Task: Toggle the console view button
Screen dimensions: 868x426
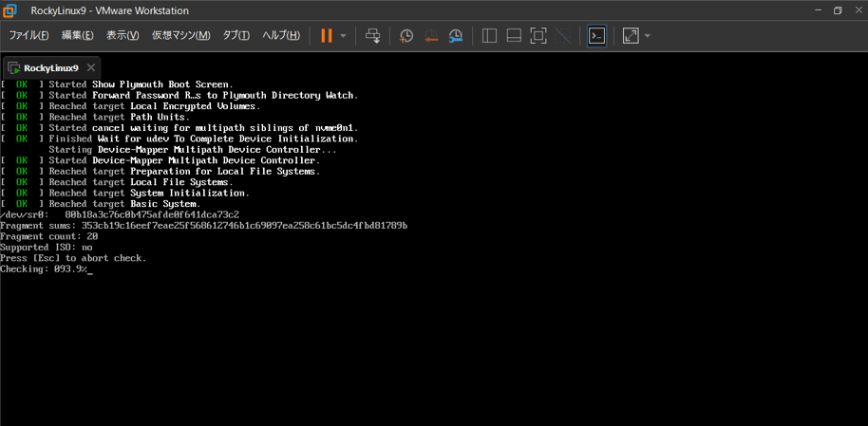Action: pyautogui.click(x=596, y=36)
